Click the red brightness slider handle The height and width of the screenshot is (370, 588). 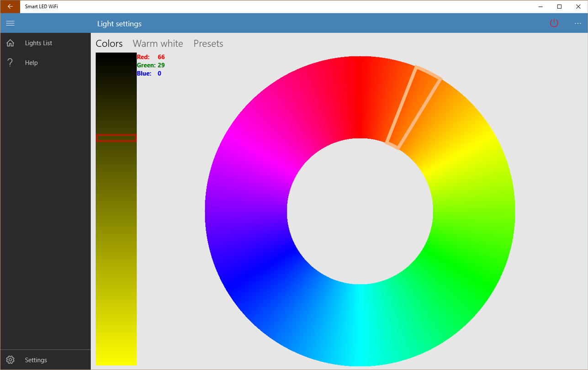click(x=116, y=138)
